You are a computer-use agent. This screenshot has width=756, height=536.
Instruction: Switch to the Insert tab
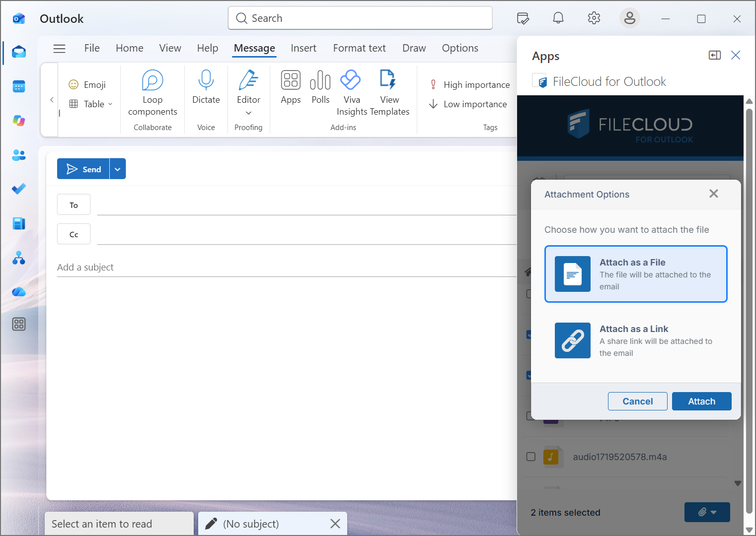(x=303, y=48)
